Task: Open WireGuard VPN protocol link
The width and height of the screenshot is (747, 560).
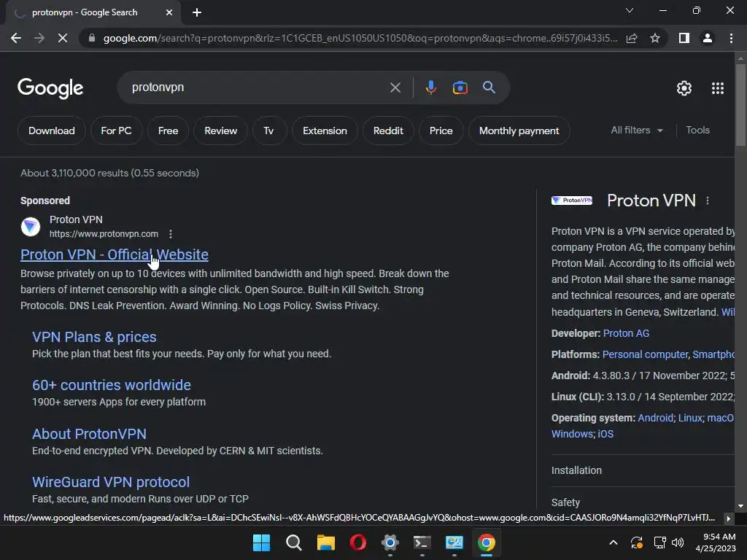Action: click(111, 482)
